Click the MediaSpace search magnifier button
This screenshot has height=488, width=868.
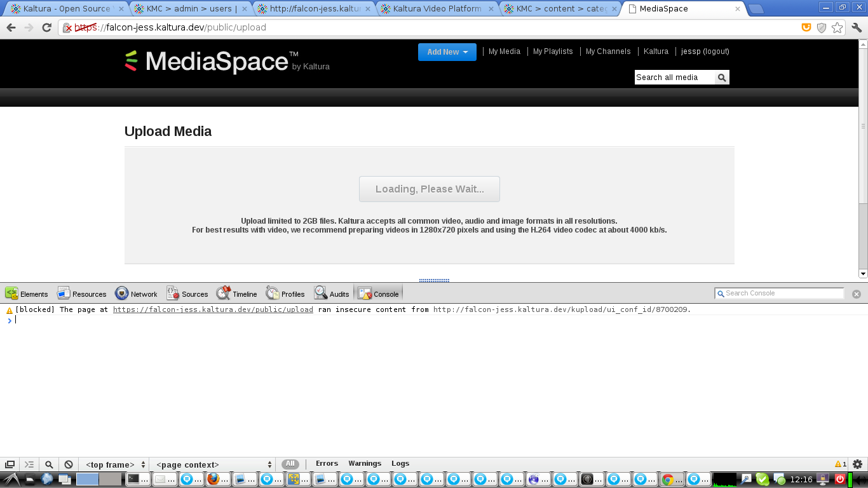(x=722, y=78)
